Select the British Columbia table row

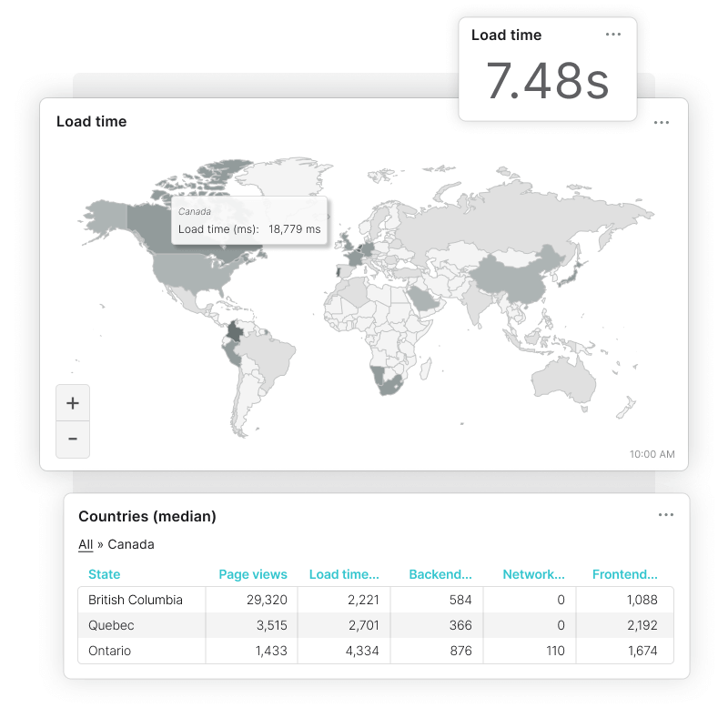(x=364, y=600)
